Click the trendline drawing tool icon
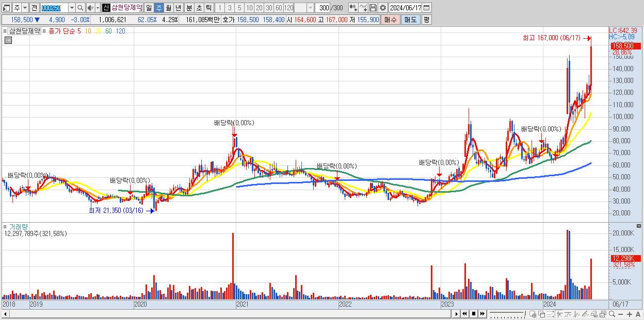Viewport: 644px width, 320px height. pos(568,314)
